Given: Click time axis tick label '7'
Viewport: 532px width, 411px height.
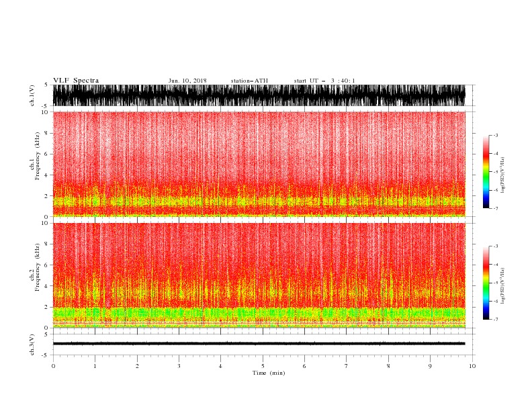Looking at the screenshot, I should pyautogui.click(x=347, y=366).
